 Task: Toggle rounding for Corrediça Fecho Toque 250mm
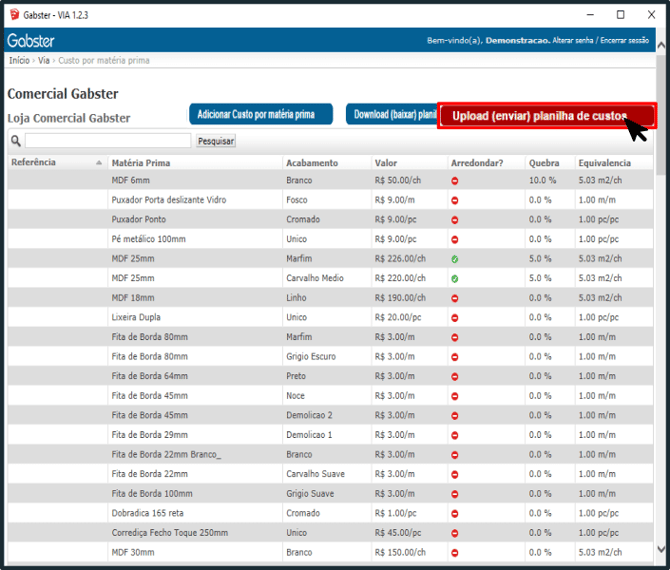(455, 533)
